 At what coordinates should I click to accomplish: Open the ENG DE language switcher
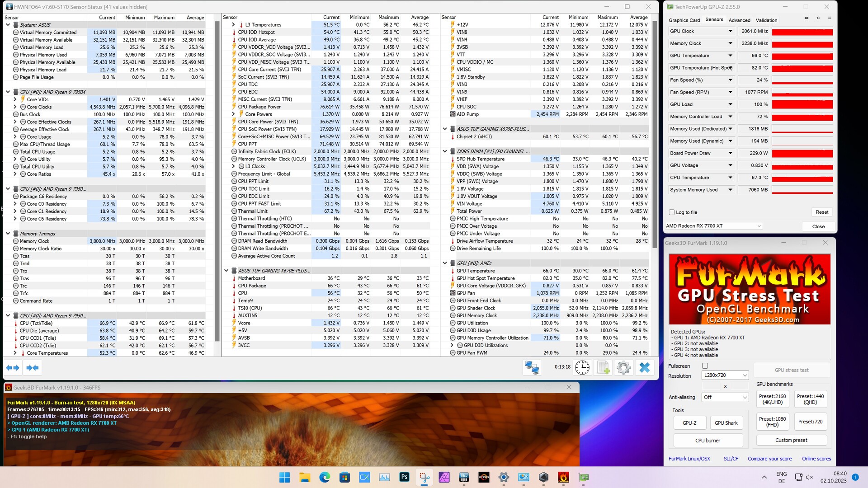click(781, 478)
